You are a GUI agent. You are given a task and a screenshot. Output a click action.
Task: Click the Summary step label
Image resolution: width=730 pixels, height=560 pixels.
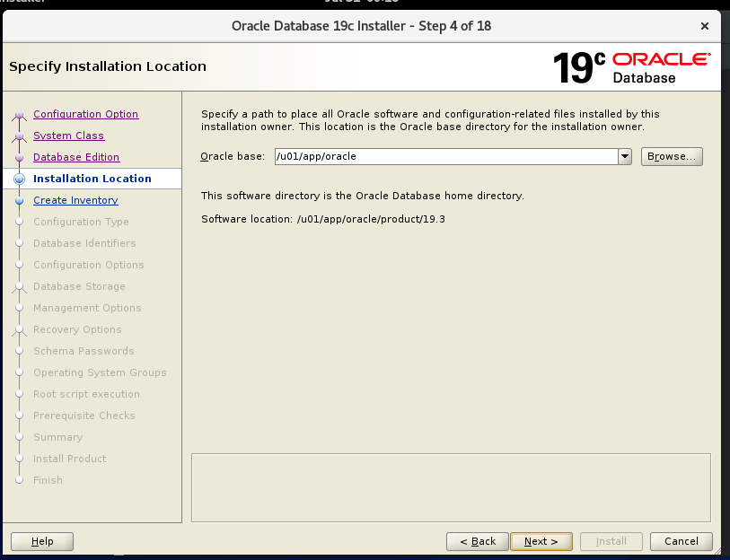point(58,437)
